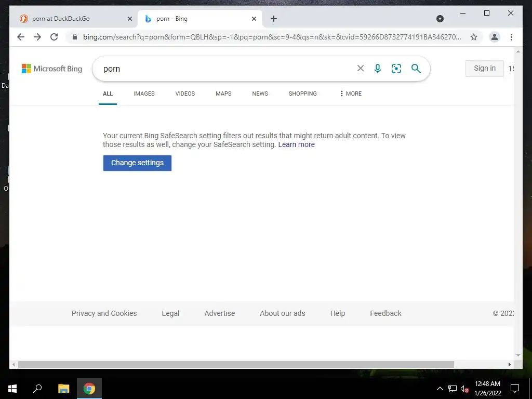Click the browser forward arrow

pyautogui.click(x=37, y=37)
